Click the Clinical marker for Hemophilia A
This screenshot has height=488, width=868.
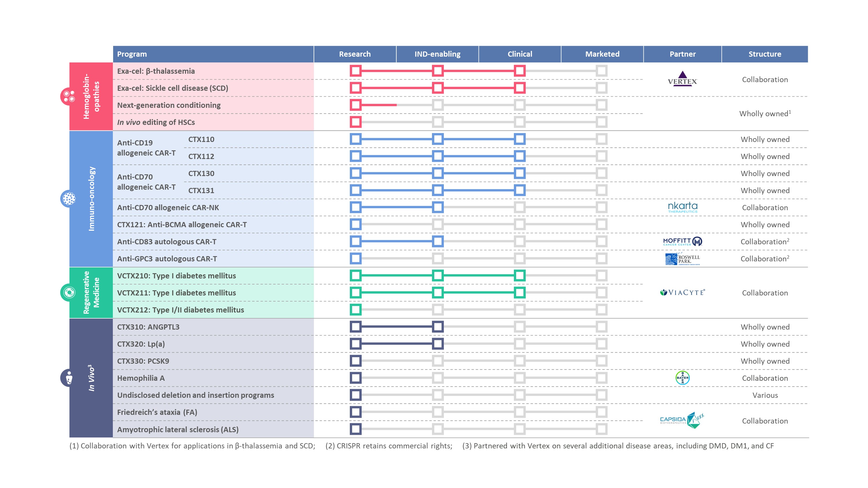point(520,378)
